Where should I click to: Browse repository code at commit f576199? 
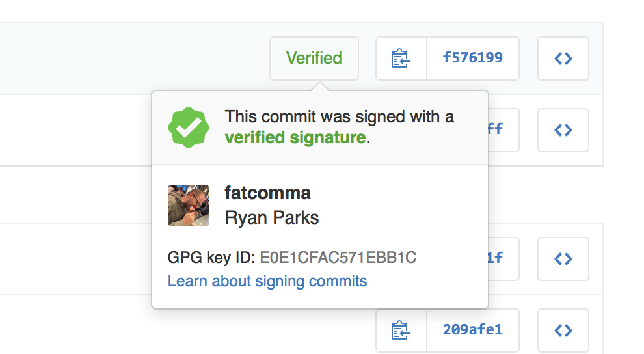[563, 59]
